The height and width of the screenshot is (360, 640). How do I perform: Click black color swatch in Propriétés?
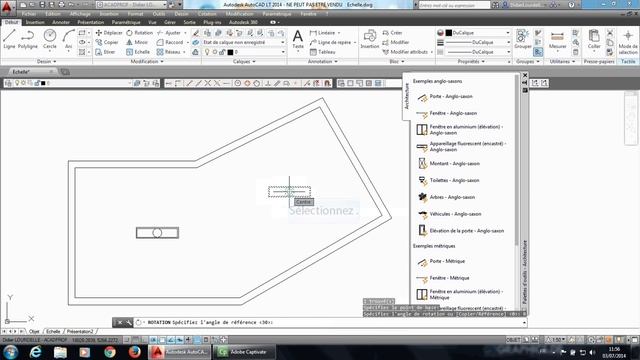449,33
